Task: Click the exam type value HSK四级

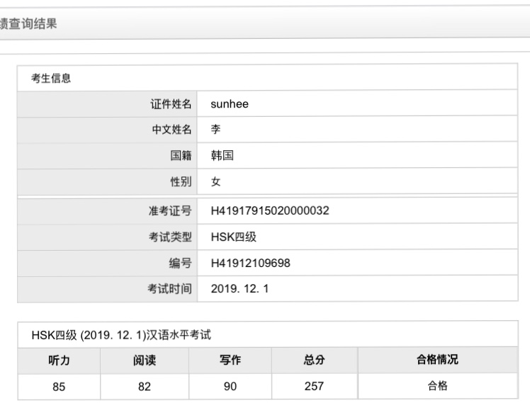Action: [233, 237]
